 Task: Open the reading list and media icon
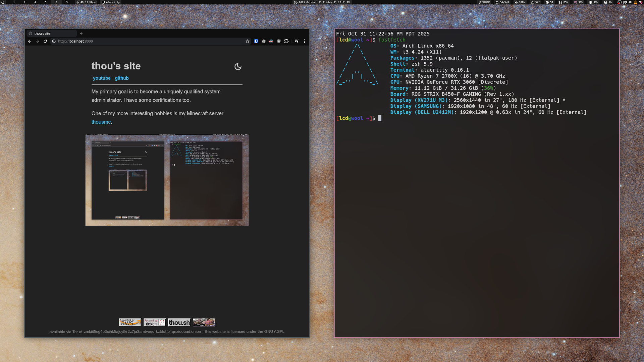pyautogui.click(x=297, y=41)
